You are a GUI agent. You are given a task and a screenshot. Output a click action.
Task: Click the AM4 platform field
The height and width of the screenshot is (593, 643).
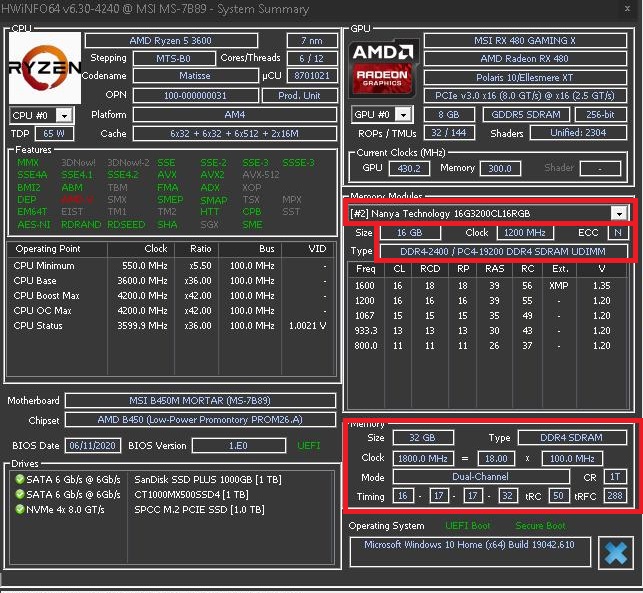[x=235, y=114]
